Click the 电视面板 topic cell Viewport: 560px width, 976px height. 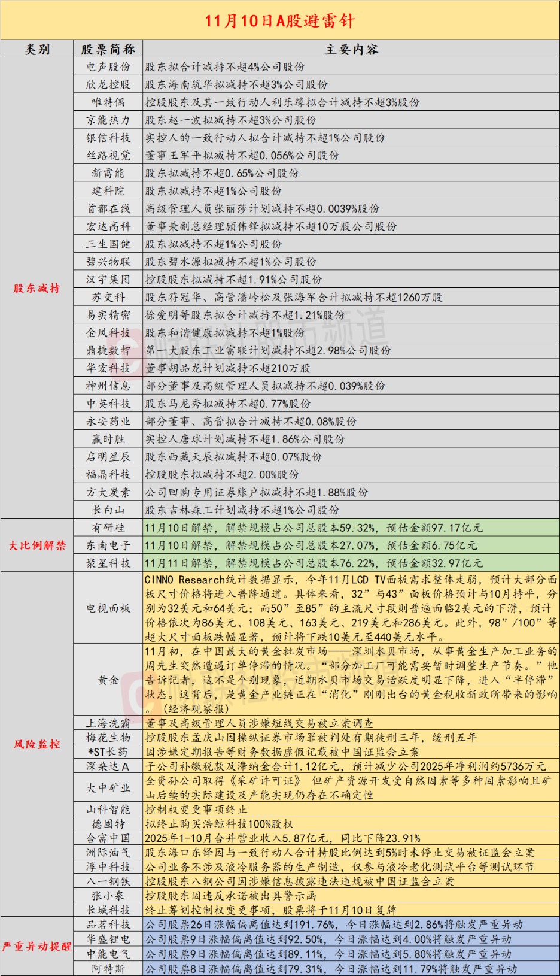pos(108,608)
